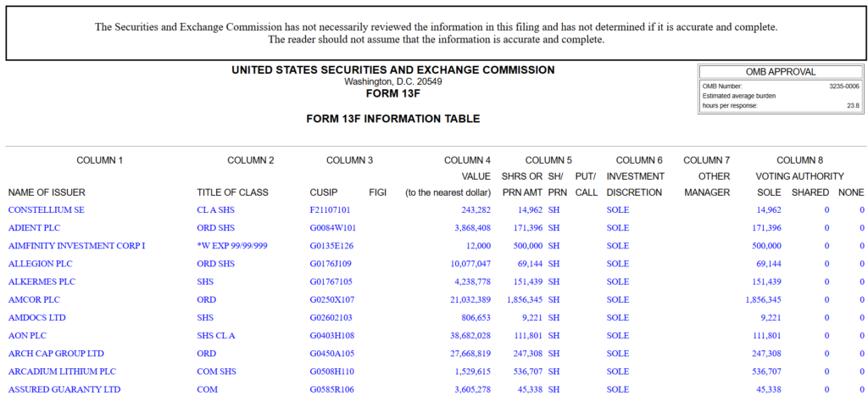The height and width of the screenshot is (402, 868).
Task: Click value 27,668,819
Action: (x=470, y=354)
